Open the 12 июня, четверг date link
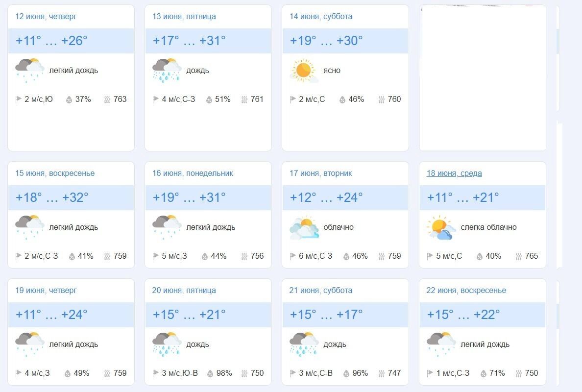This screenshot has width=582, height=392. [46, 17]
